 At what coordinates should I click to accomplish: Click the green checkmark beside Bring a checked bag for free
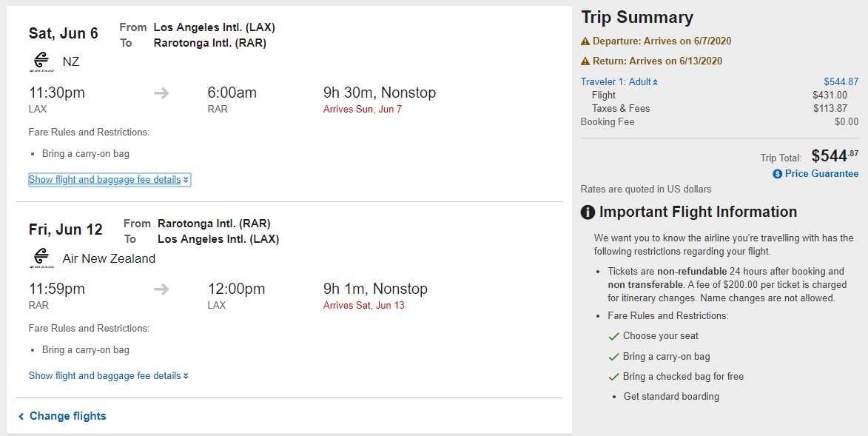[x=613, y=377]
